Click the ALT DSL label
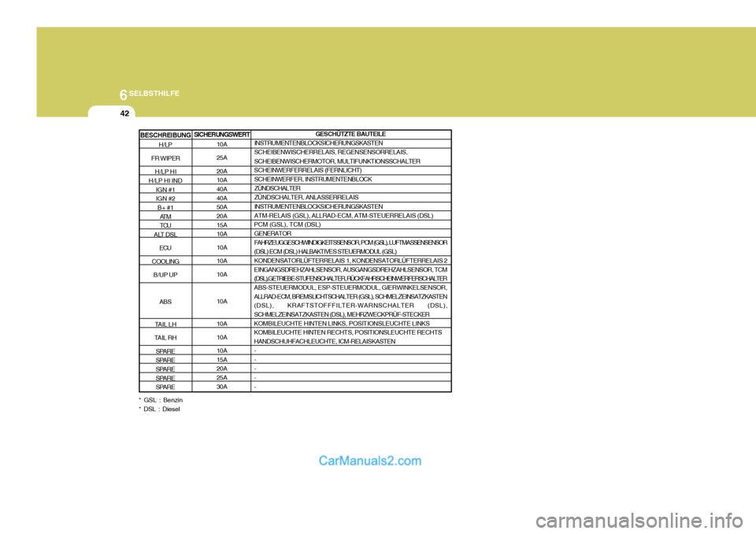This screenshot has height=534, width=756. tap(165, 235)
